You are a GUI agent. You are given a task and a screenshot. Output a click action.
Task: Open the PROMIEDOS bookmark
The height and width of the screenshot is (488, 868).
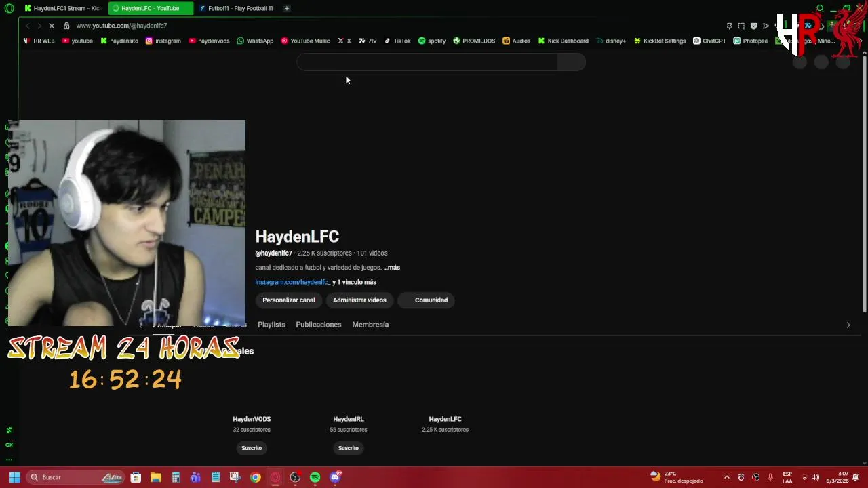click(474, 41)
